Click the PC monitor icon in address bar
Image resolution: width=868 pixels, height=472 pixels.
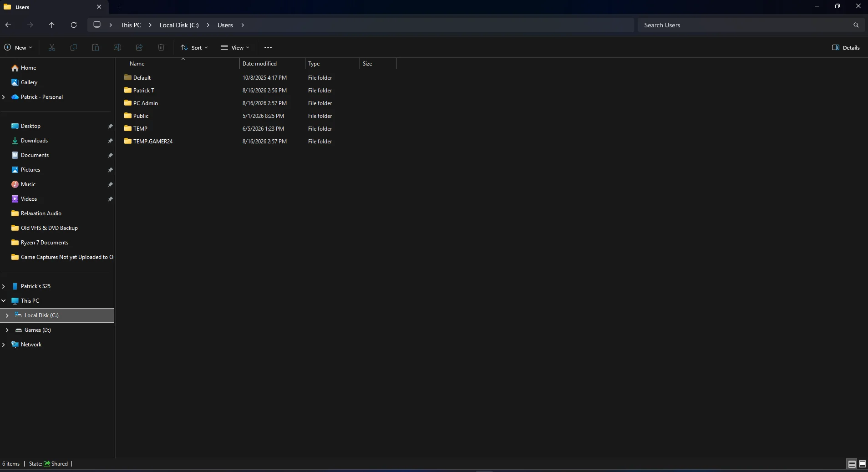tap(97, 25)
